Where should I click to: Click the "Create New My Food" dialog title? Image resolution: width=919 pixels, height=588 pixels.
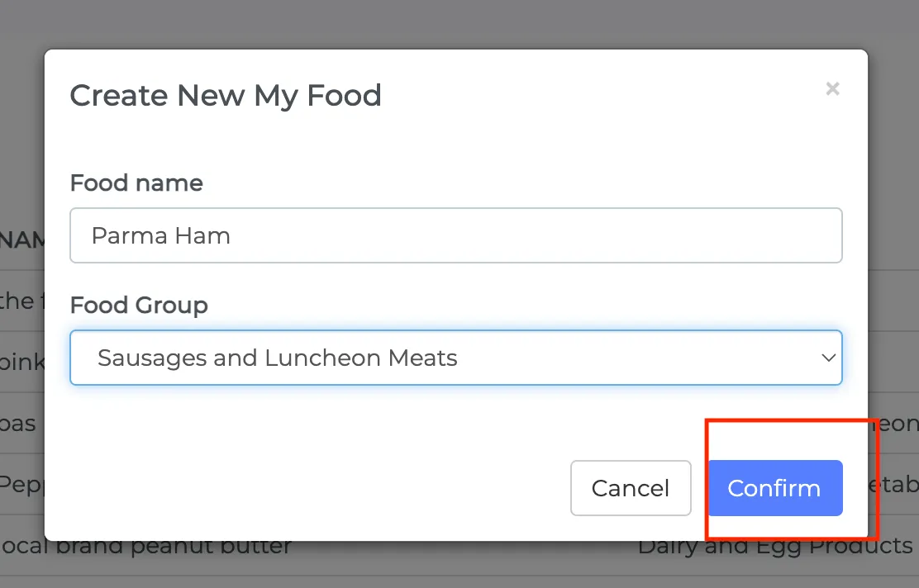click(226, 95)
